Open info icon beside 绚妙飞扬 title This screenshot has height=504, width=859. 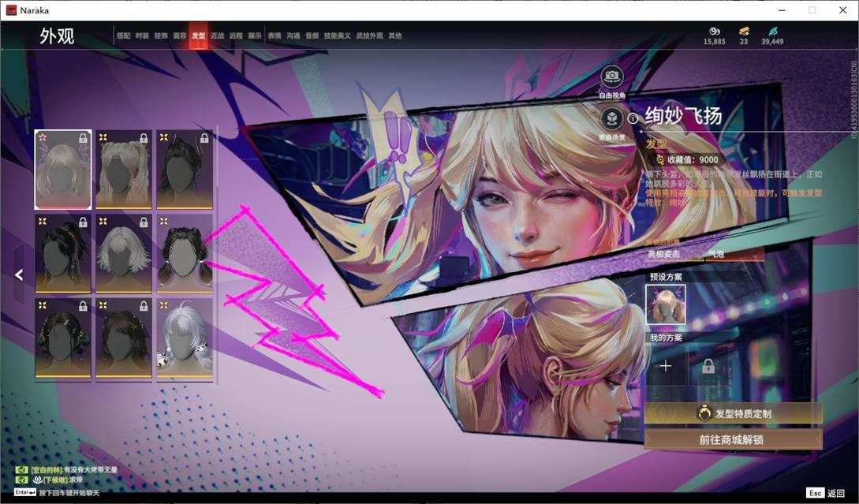click(x=633, y=118)
